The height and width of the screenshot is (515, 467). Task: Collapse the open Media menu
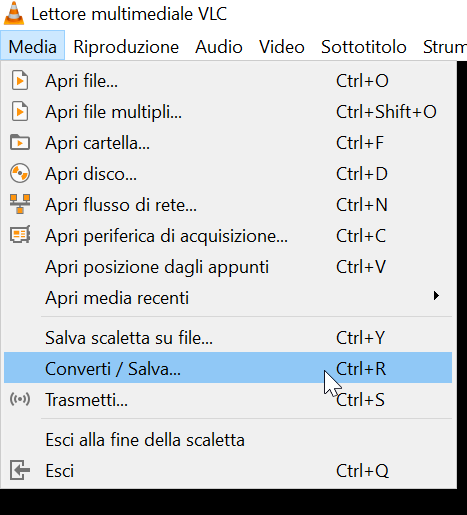[32, 46]
